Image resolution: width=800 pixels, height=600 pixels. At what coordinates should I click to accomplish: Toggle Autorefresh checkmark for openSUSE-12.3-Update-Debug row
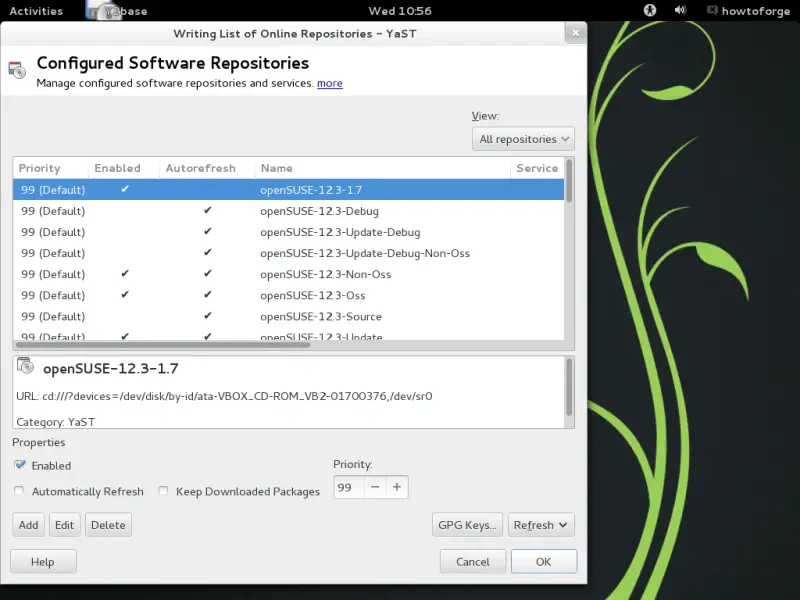[x=208, y=232]
